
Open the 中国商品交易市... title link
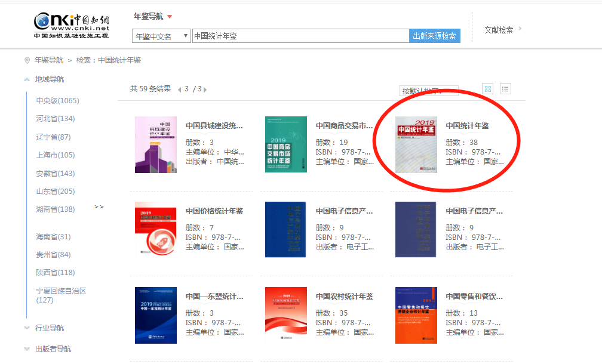coord(344,126)
